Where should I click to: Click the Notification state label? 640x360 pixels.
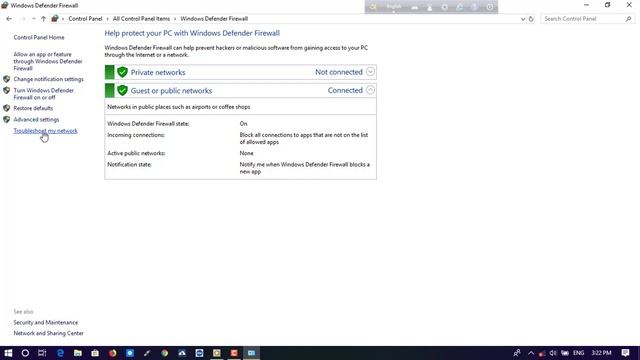129,164
